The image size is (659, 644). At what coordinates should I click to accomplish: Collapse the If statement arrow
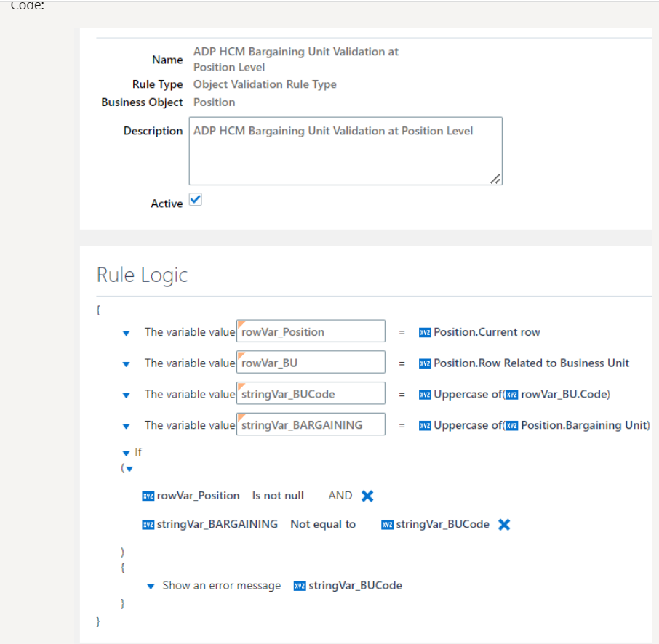point(126,454)
